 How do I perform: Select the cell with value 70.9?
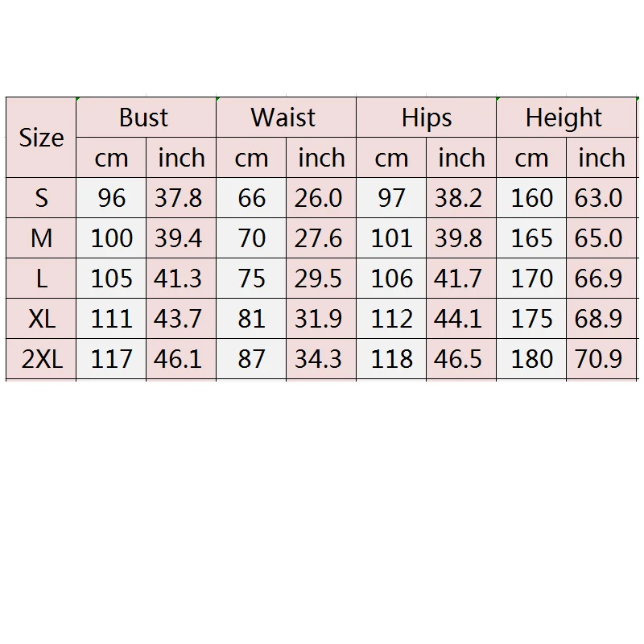point(599,359)
